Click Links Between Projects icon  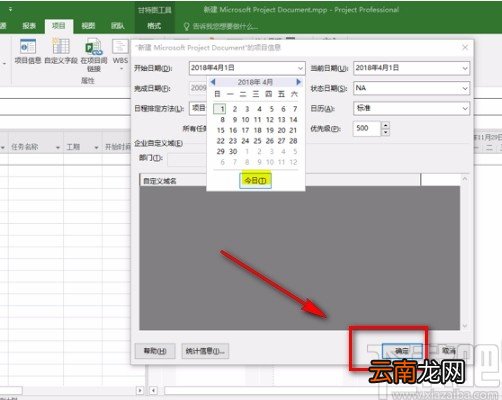coord(94,55)
